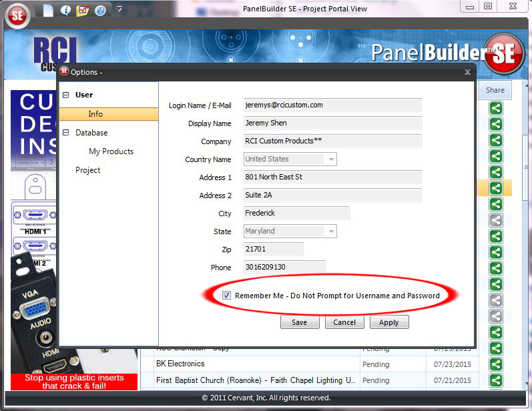This screenshot has height=411, width=532.
Task: Select My Products in options tree
Action: (111, 151)
